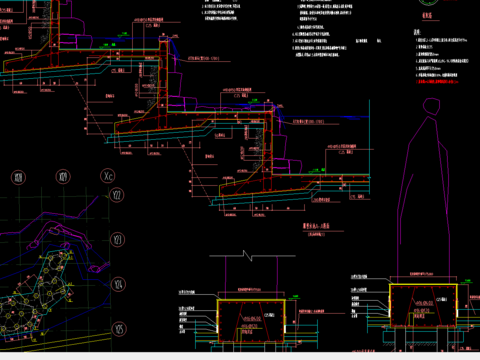This screenshot has height=360, width=480.
Task: Pick the X08 grid axis bubble
Action: point(18,177)
